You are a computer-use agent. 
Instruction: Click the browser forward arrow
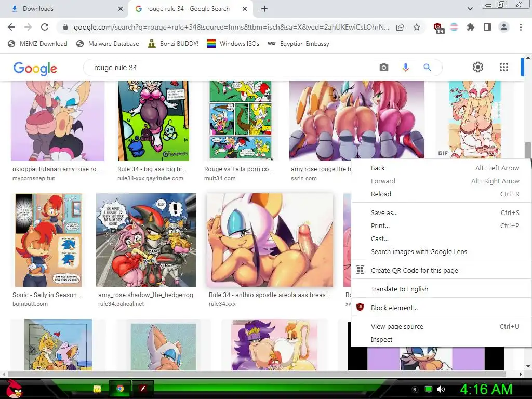tap(28, 27)
